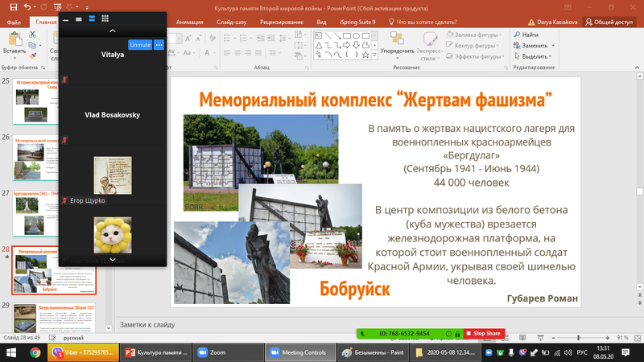
Task: Unmute participant Vitalya
Action: (140, 45)
